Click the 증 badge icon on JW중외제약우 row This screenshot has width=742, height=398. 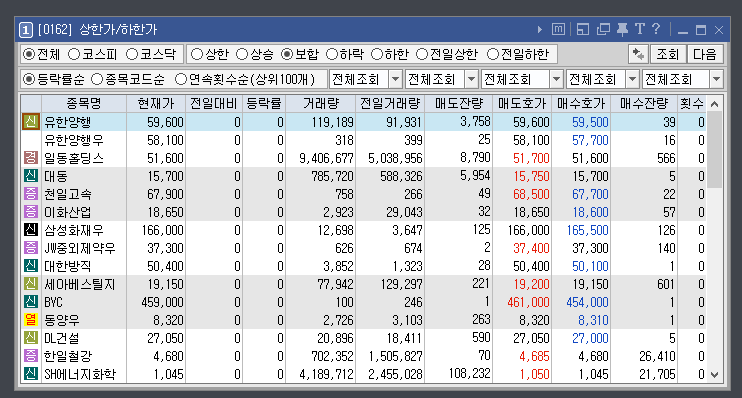(x=31, y=248)
